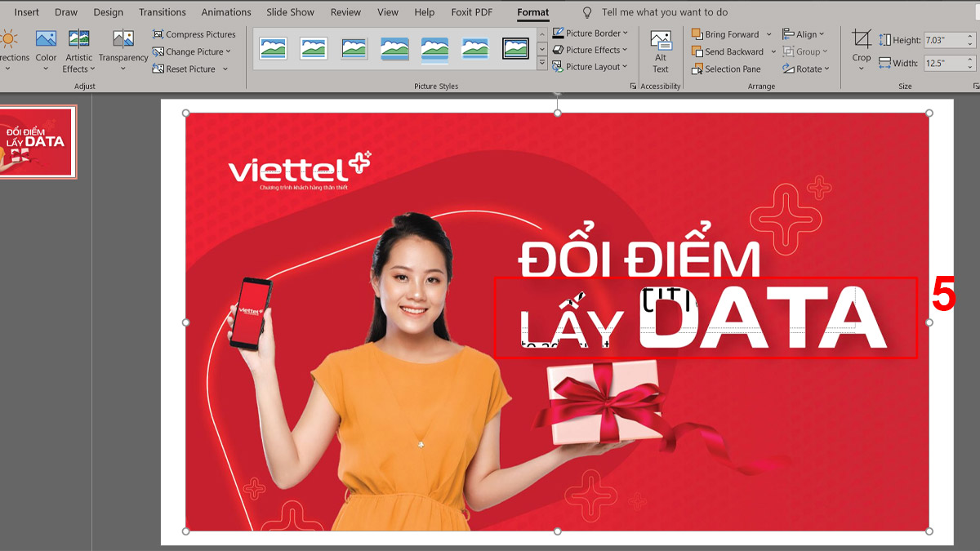
Task: Select the Crop tool
Action: [x=861, y=45]
